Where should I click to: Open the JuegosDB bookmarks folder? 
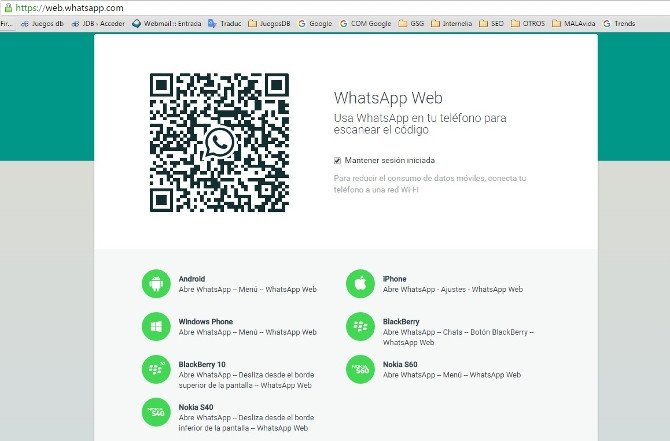[x=269, y=24]
